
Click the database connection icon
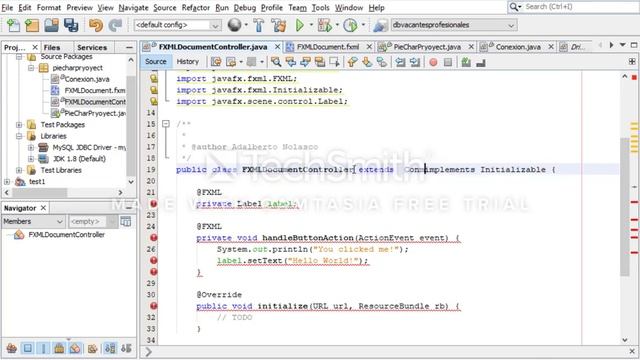[x=380, y=25]
